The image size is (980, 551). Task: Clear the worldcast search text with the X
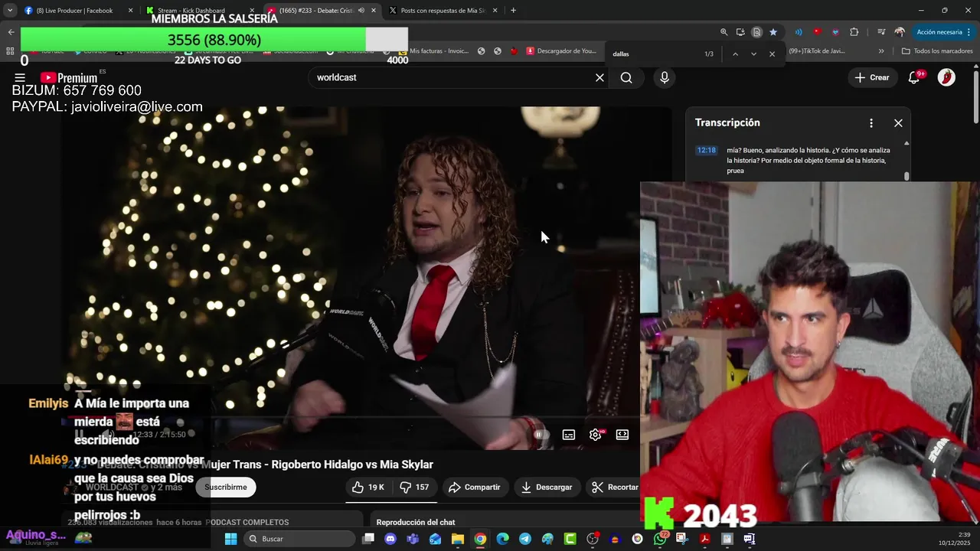point(599,77)
